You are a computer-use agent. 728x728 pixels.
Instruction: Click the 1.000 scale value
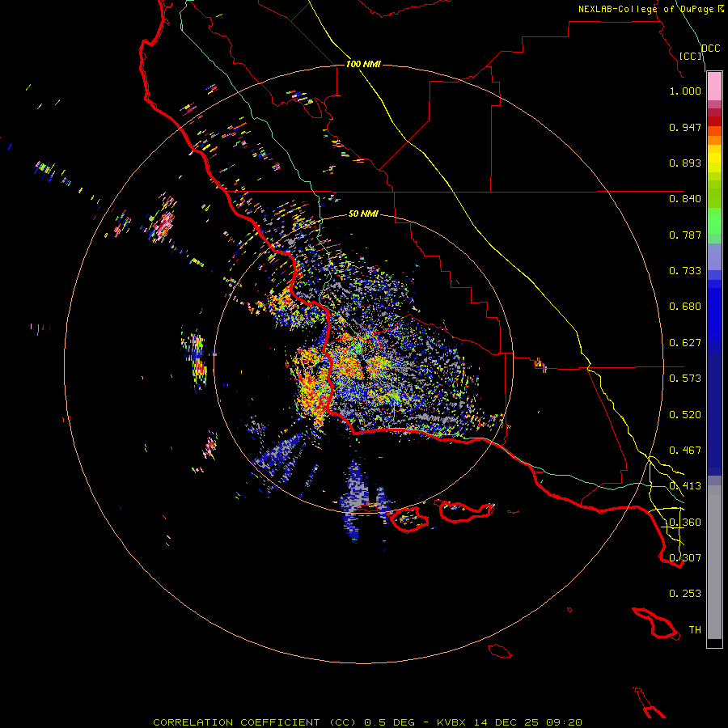[685, 91]
